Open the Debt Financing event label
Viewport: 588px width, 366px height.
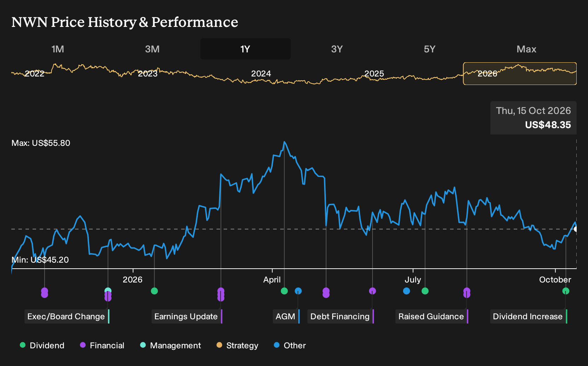341,316
